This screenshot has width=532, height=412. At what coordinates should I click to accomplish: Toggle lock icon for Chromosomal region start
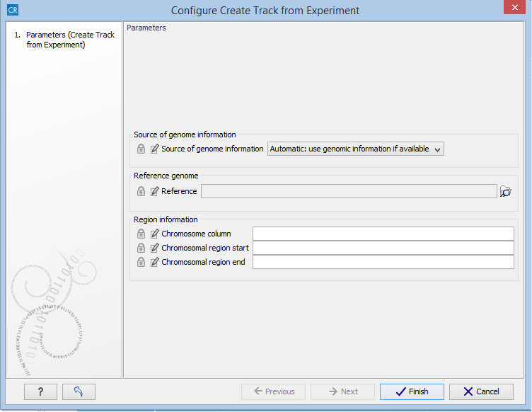click(x=141, y=248)
